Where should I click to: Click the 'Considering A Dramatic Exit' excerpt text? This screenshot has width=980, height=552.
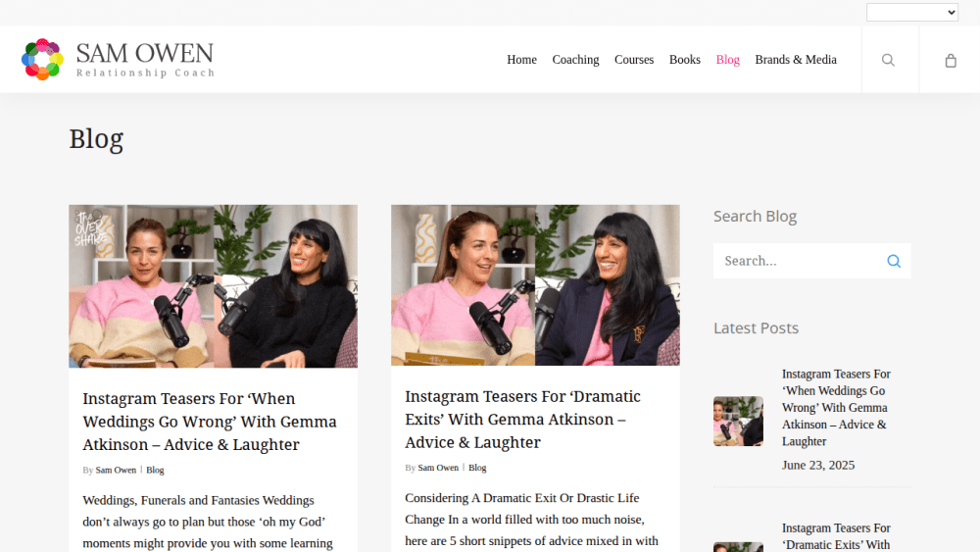click(x=531, y=520)
